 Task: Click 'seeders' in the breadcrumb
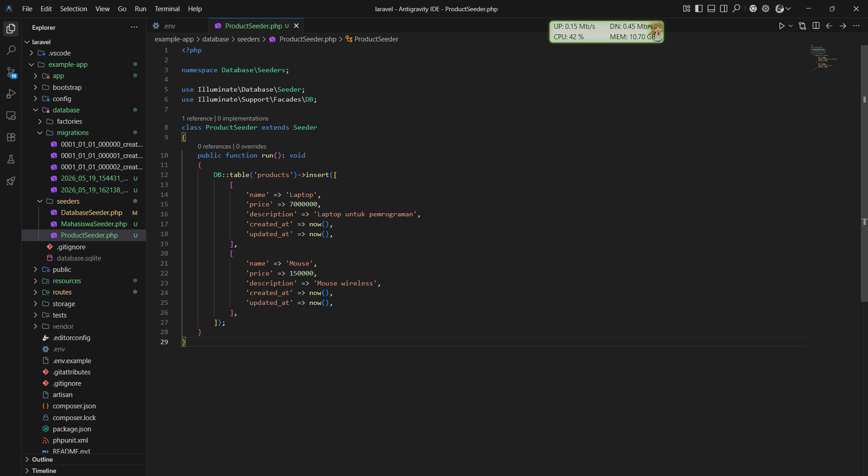tap(248, 39)
